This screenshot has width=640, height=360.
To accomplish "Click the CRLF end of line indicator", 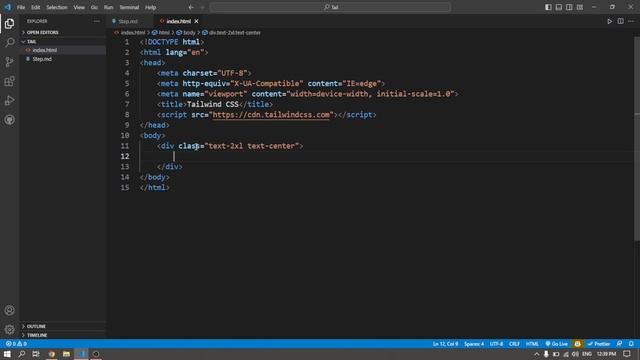I will point(514,344).
